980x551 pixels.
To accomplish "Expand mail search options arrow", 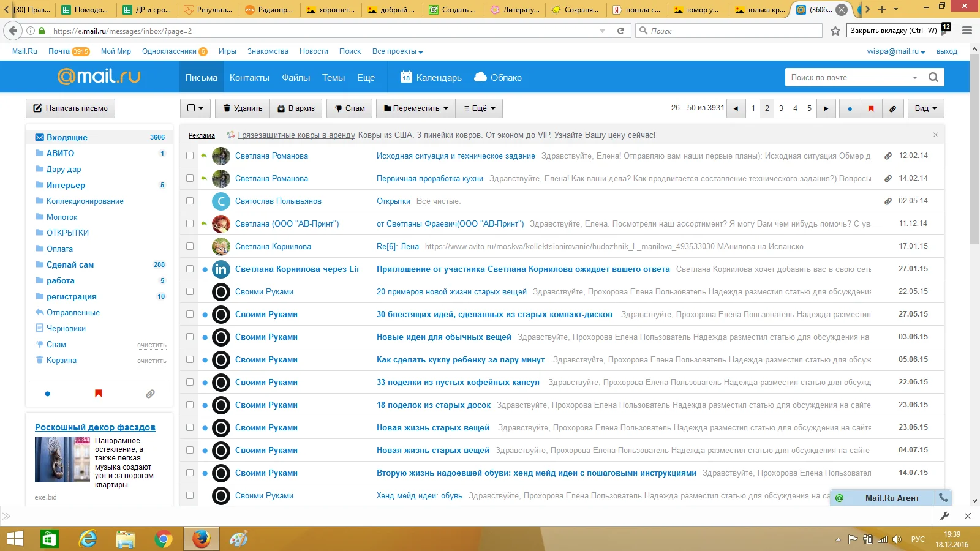I will point(915,78).
